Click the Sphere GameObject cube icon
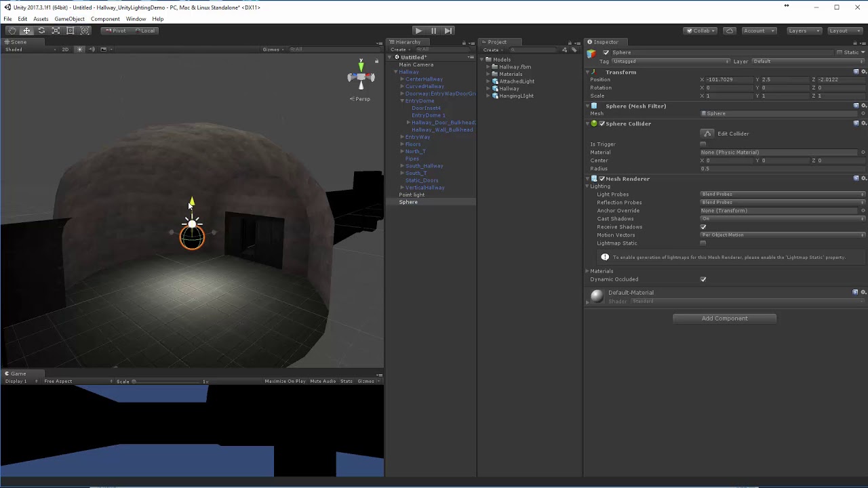The image size is (868, 488). tap(592, 54)
